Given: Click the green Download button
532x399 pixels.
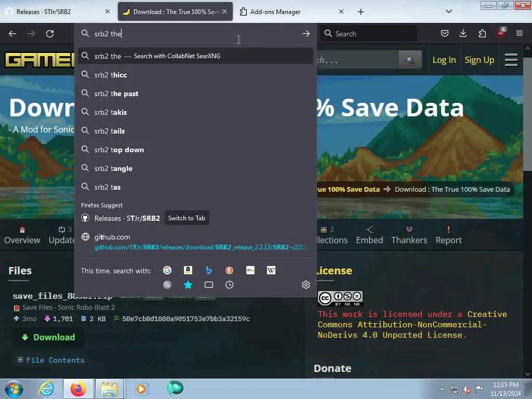Looking at the screenshot, I should [x=48, y=337].
